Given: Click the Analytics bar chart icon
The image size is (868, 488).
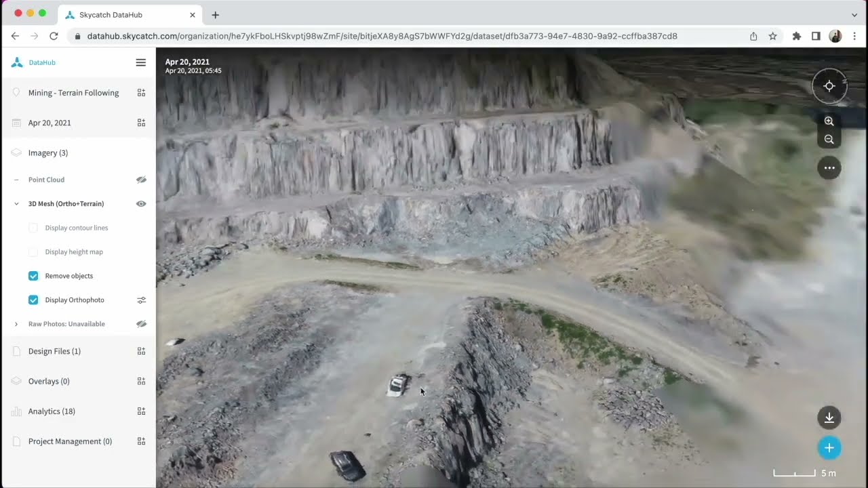Looking at the screenshot, I should click(x=16, y=411).
